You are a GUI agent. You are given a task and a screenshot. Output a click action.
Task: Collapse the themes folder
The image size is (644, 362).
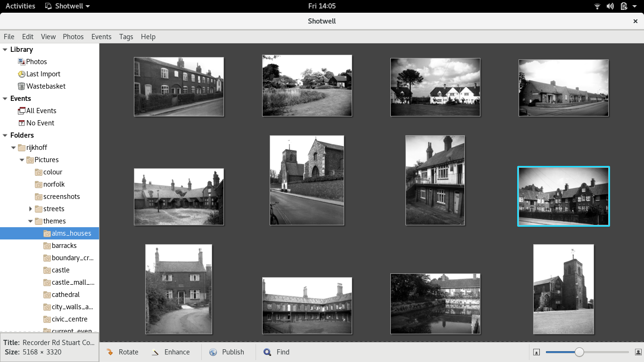coord(31,221)
